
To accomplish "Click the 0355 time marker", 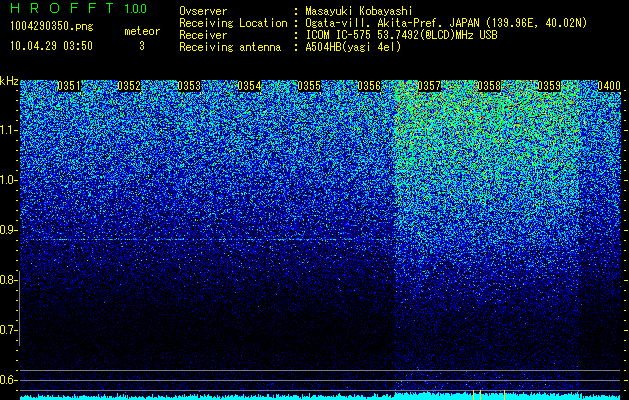I will pyautogui.click(x=309, y=86).
